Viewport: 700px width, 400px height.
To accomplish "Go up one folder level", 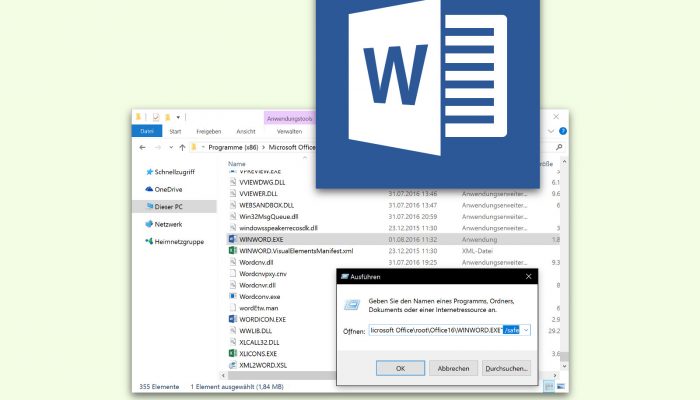I will [x=182, y=147].
